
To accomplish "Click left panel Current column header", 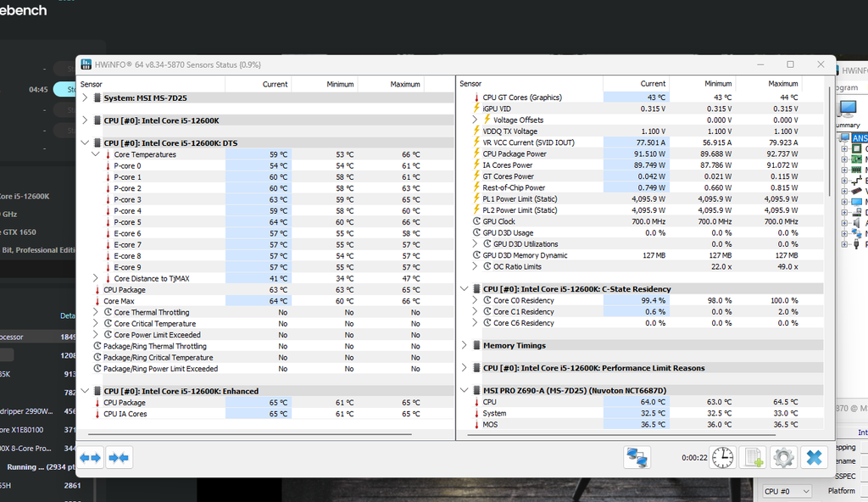I will point(258,84).
